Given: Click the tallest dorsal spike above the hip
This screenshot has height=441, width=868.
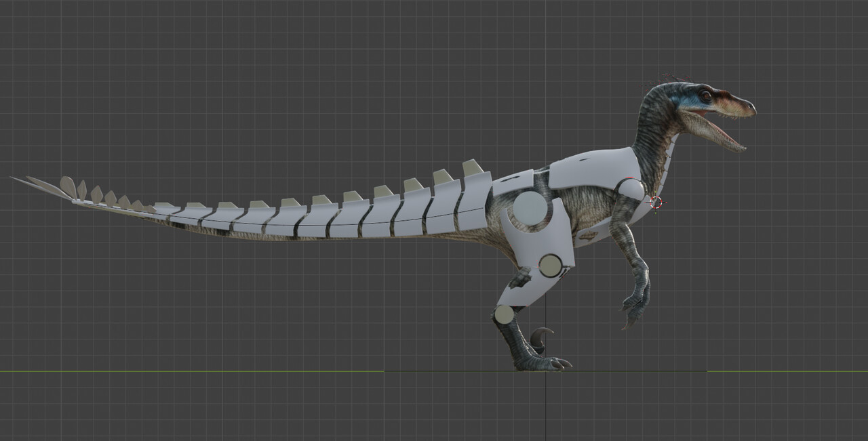Looking at the screenshot, I should (473, 167).
